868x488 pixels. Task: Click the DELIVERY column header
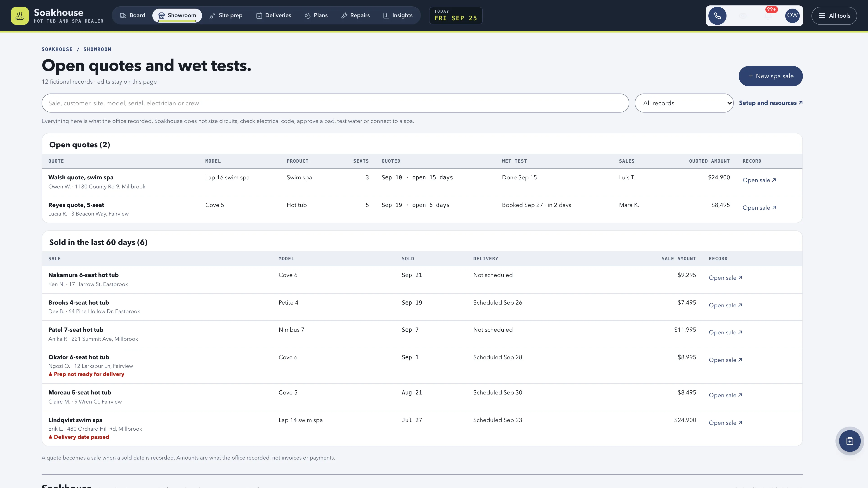click(x=486, y=259)
